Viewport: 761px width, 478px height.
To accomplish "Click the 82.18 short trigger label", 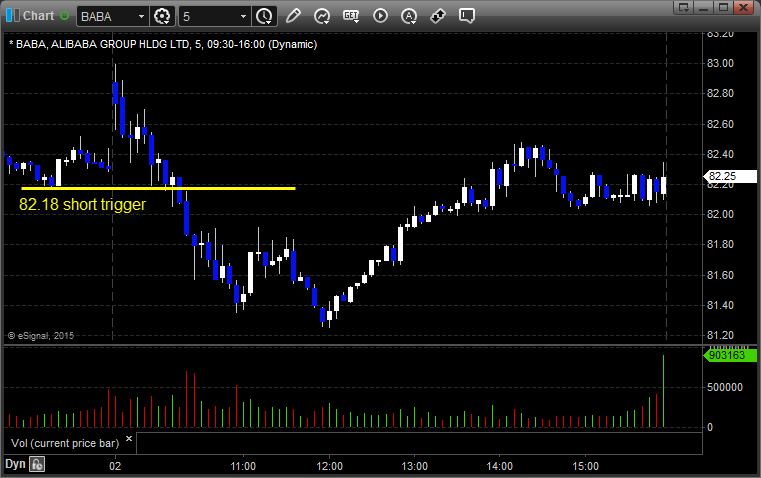I will coord(82,204).
